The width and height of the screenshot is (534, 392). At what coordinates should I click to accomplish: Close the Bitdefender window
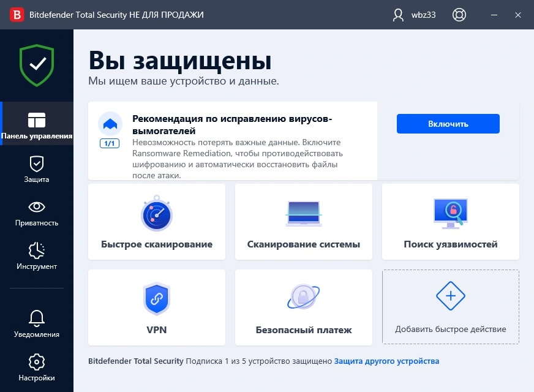point(518,15)
